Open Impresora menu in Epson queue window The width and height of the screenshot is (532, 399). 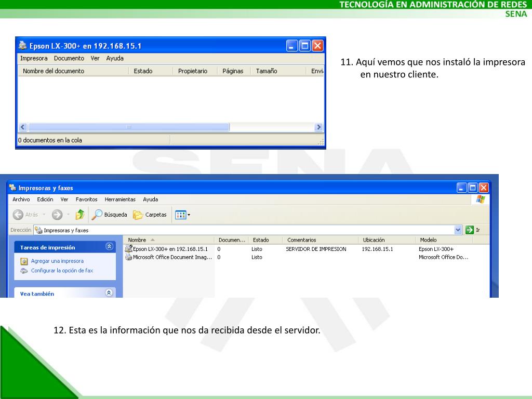click(34, 58)
